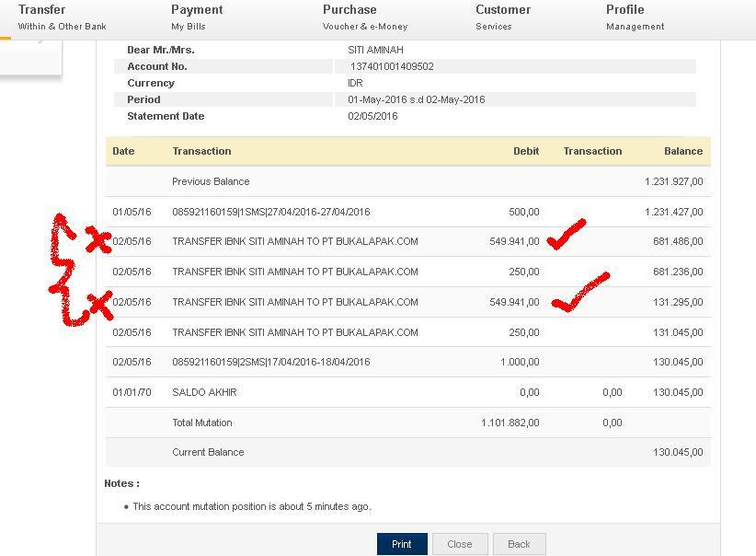This screenshot has height=556, width=756.
Task: Click the Statement Date label
Action: 166,116
